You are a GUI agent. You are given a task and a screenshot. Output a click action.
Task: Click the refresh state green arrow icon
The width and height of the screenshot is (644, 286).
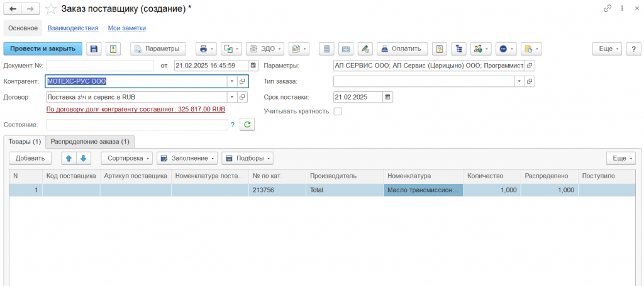click(x=248, y=125)
